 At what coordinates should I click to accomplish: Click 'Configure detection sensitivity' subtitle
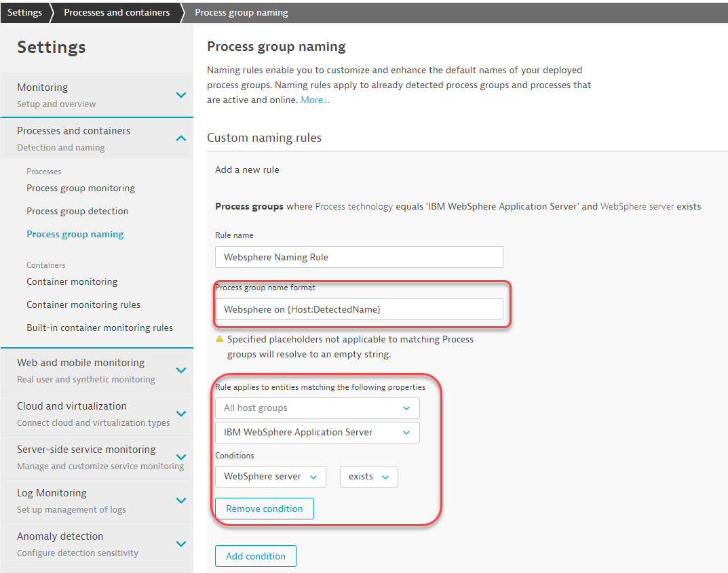[77, 553]
